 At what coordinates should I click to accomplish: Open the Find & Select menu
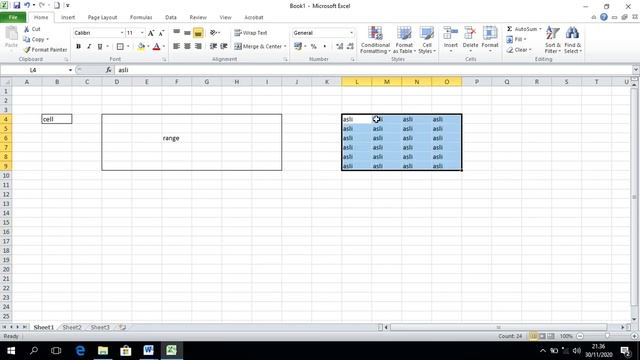pos(573,40)
